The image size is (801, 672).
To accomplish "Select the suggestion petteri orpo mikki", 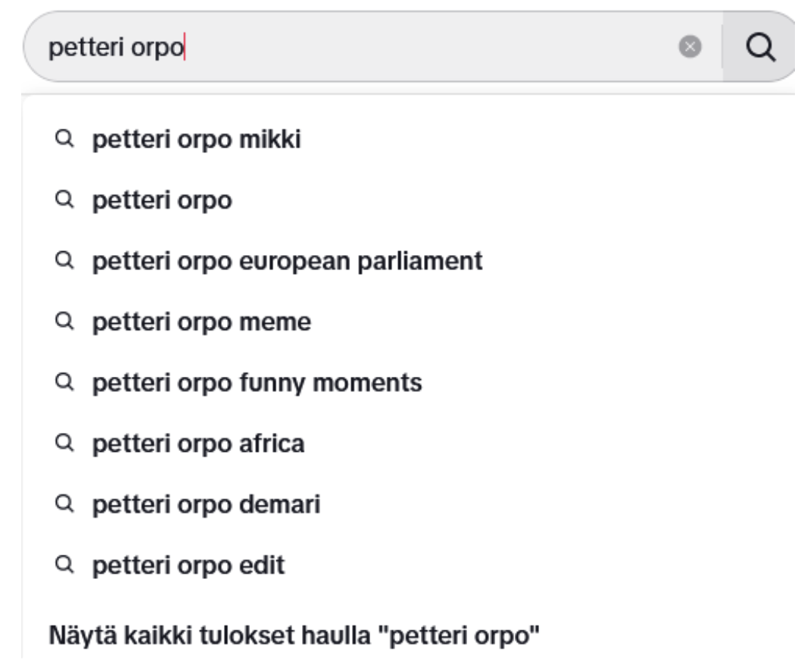I will click(409, 139).
